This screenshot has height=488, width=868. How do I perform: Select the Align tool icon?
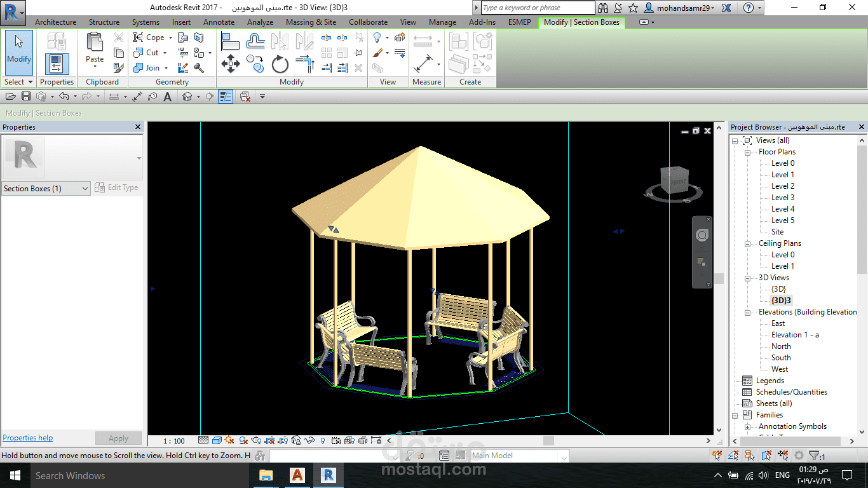coord(230,41)
